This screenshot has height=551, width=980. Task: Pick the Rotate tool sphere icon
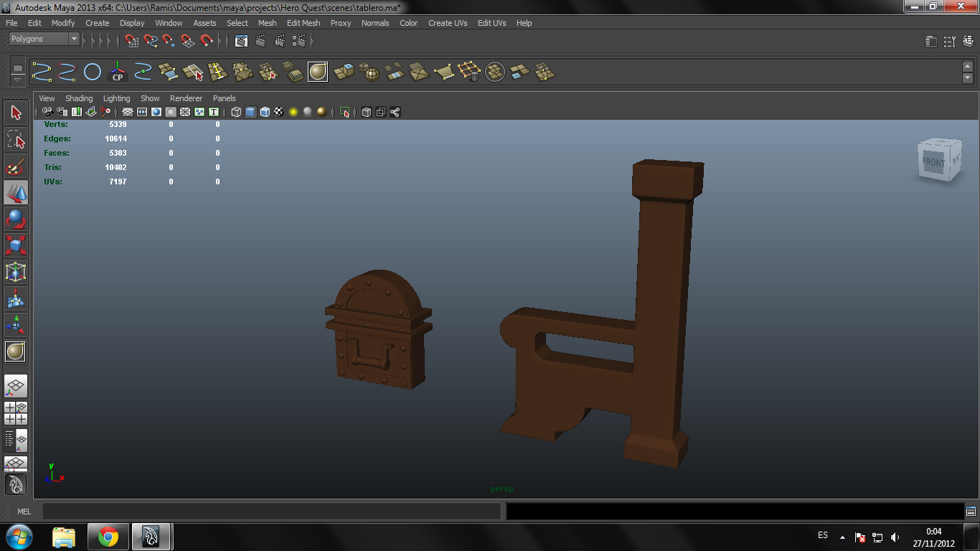(16, 219)
